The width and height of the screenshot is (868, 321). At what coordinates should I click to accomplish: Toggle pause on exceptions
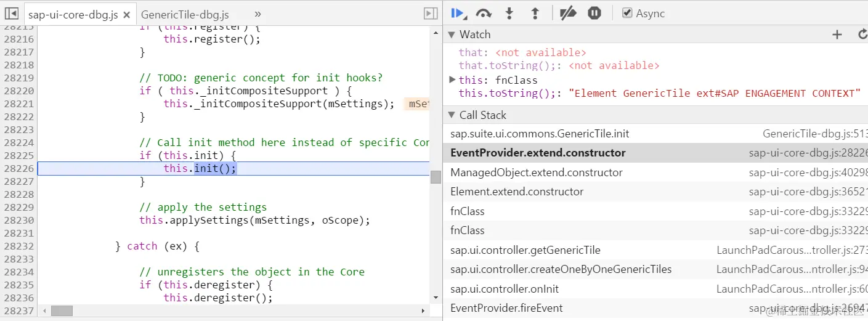pyautogui.click(x=594, y=13)
